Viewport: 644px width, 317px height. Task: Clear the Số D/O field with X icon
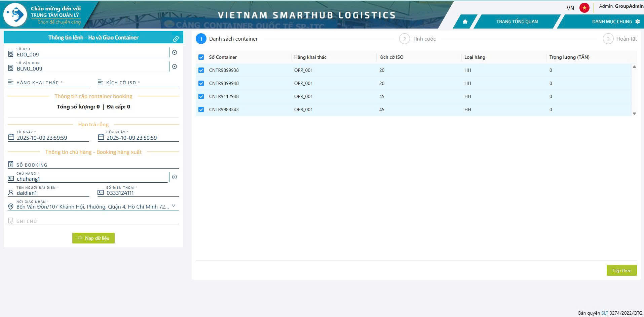(175, 52)
